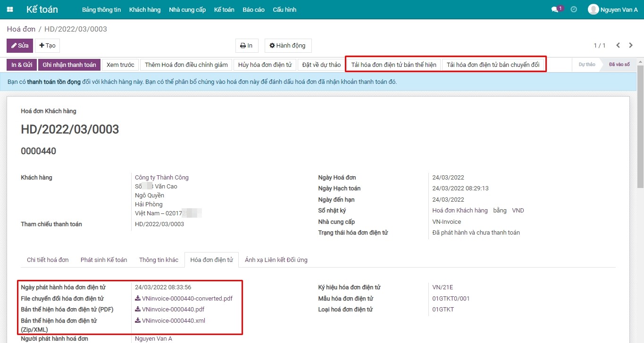This screenshot has width=644, height=343.
Task: Select the Dự thảo status stage
Action: [x=586, y=65]
